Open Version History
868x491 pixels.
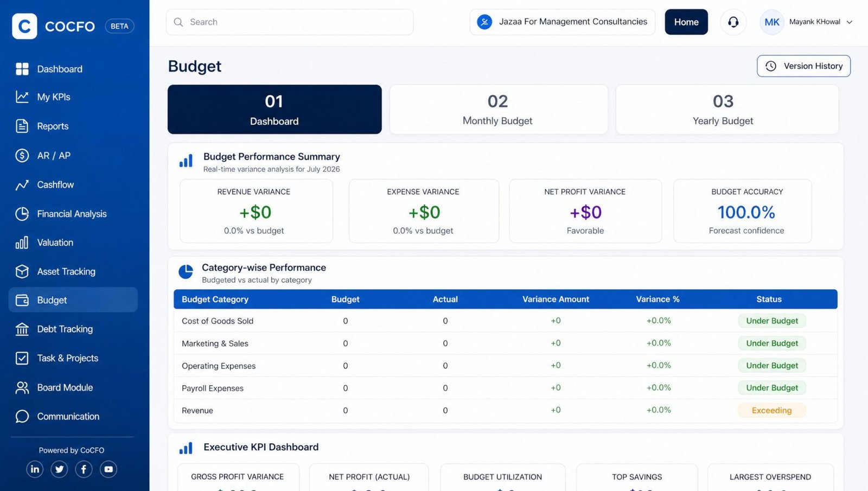803,66
